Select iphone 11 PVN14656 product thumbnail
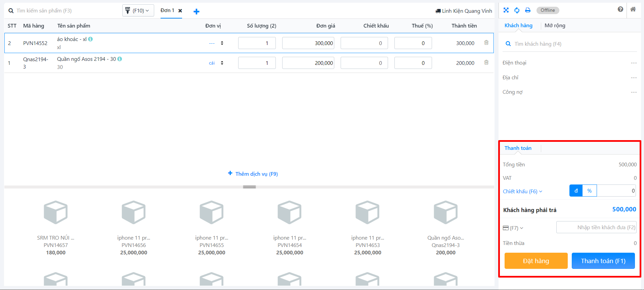The height and width of the screenshot is (290, 644). [x=134, y=212]
